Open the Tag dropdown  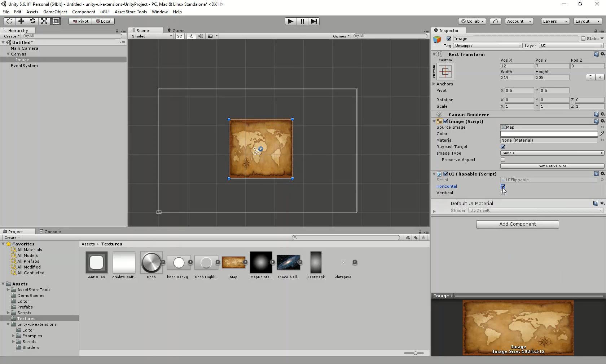pos(488,46)
